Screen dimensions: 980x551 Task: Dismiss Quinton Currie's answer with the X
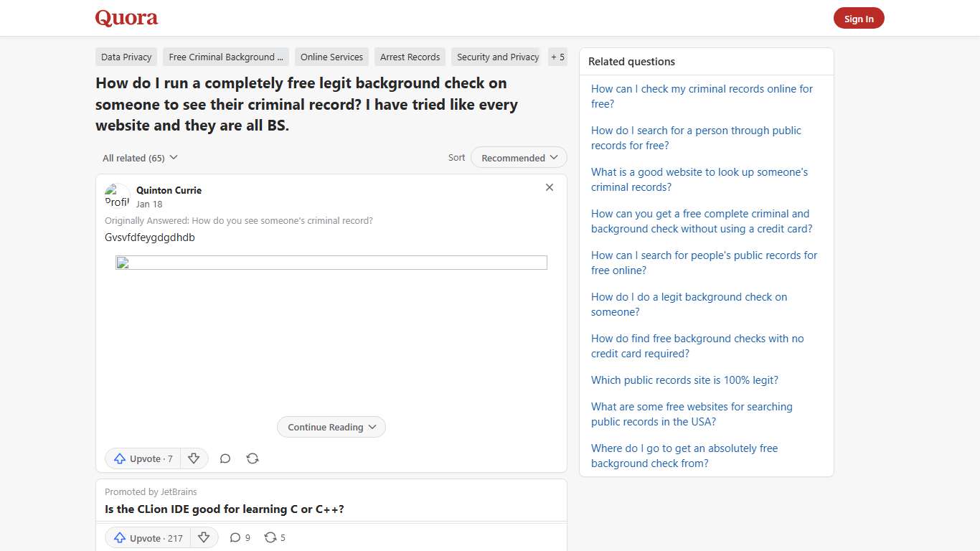click(550, 187)
